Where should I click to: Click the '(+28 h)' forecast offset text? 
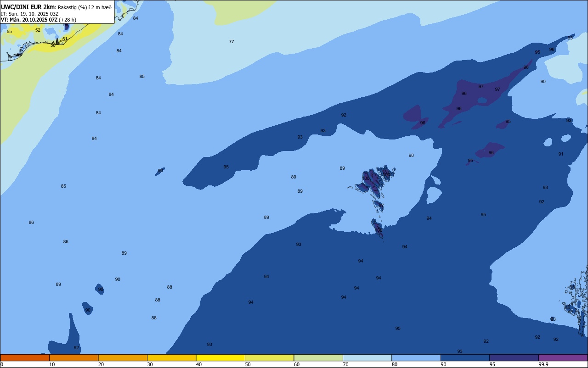pyautogui.click(x=68, y=20)
